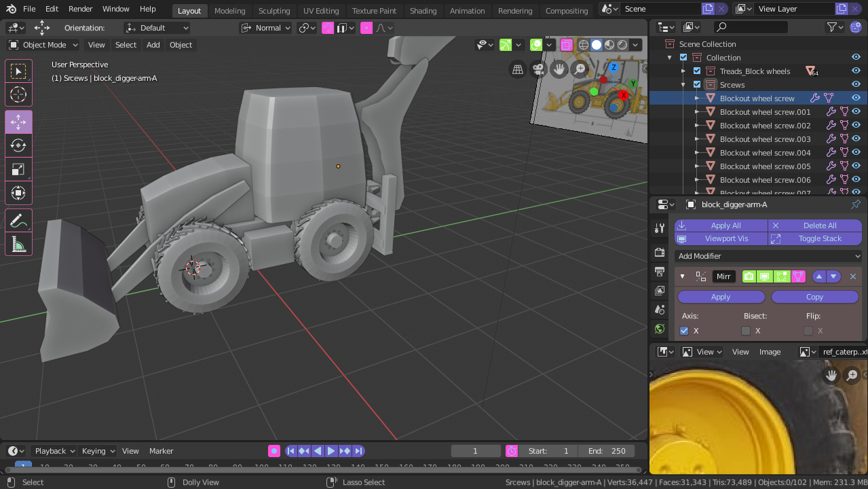Toggle X-ray in viewport header
Image resolution: width=868 pixels, height=489 pixels.
coord(566,45)
